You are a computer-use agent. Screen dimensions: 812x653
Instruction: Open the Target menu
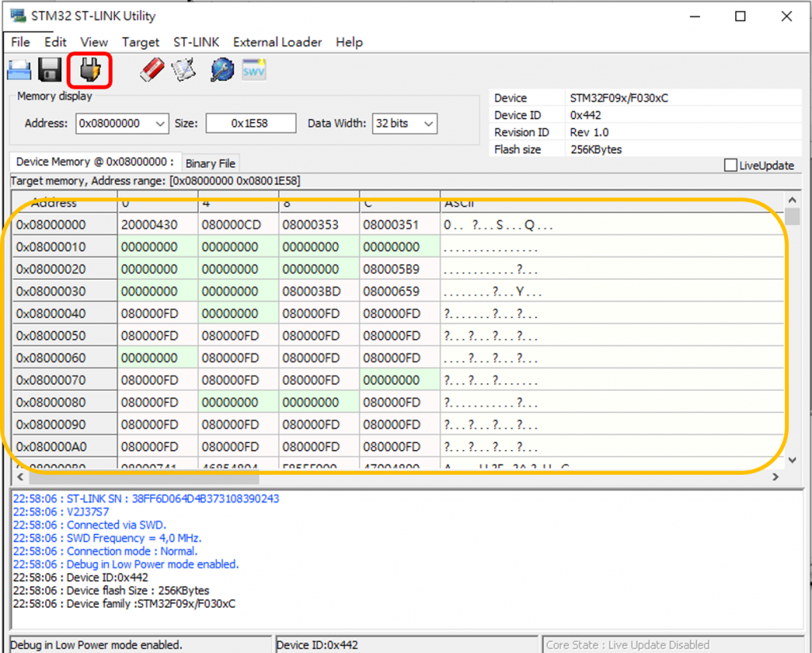pyautogui.click(x=140, y=42)
